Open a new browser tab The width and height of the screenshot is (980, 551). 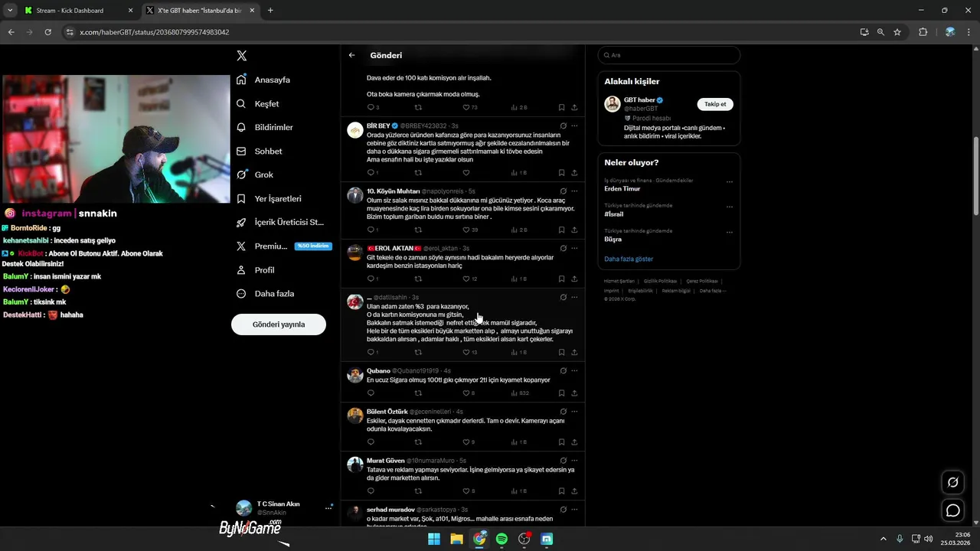point(270,11)
